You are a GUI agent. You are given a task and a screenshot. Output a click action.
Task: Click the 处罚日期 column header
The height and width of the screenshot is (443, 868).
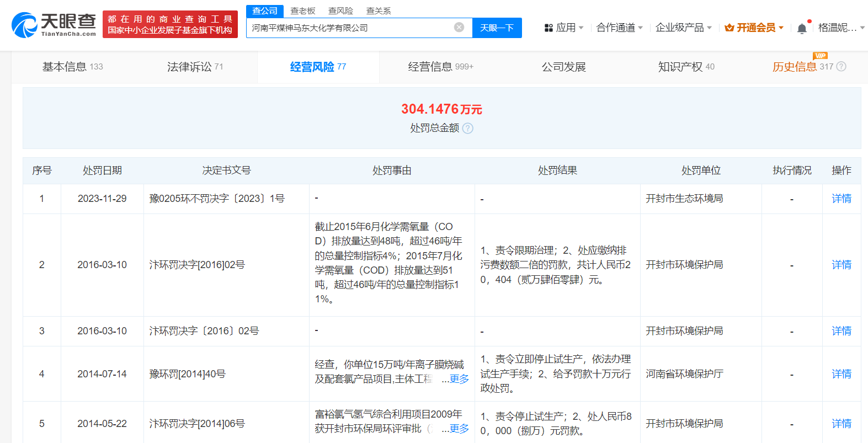pyautogui.click(x=102, y=170)
